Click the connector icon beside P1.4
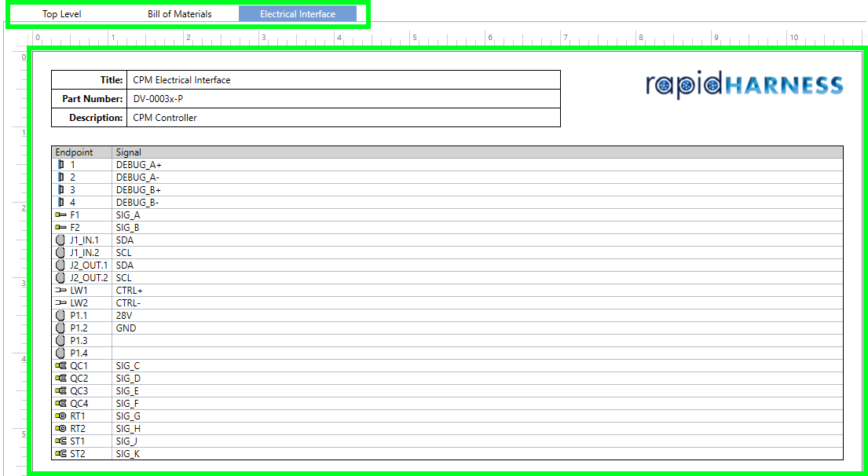The width and height of the screenshot is (868, 476). [x=60, y=353]
